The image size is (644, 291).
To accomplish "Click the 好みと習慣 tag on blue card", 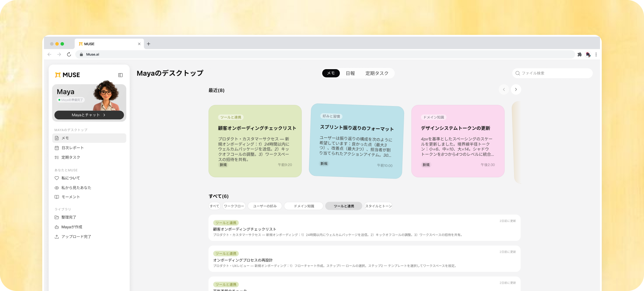I will (x=331, y=116).
